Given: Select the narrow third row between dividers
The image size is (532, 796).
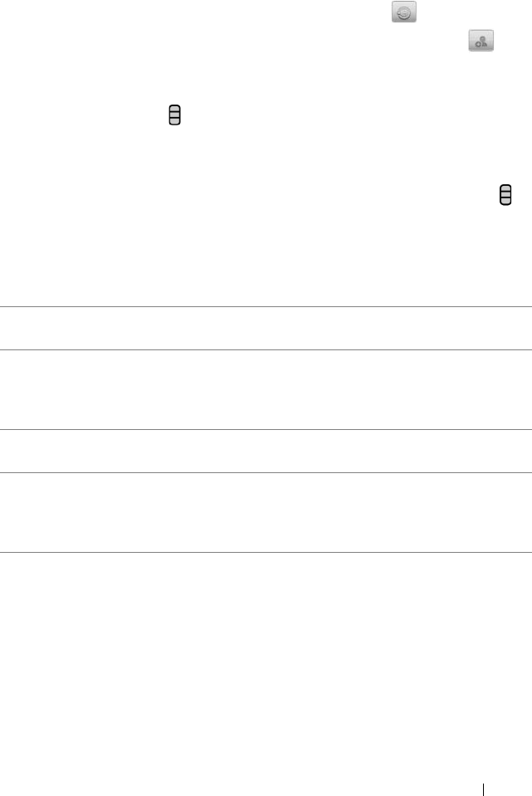Looking at the screenshot, I should [266, 452].
